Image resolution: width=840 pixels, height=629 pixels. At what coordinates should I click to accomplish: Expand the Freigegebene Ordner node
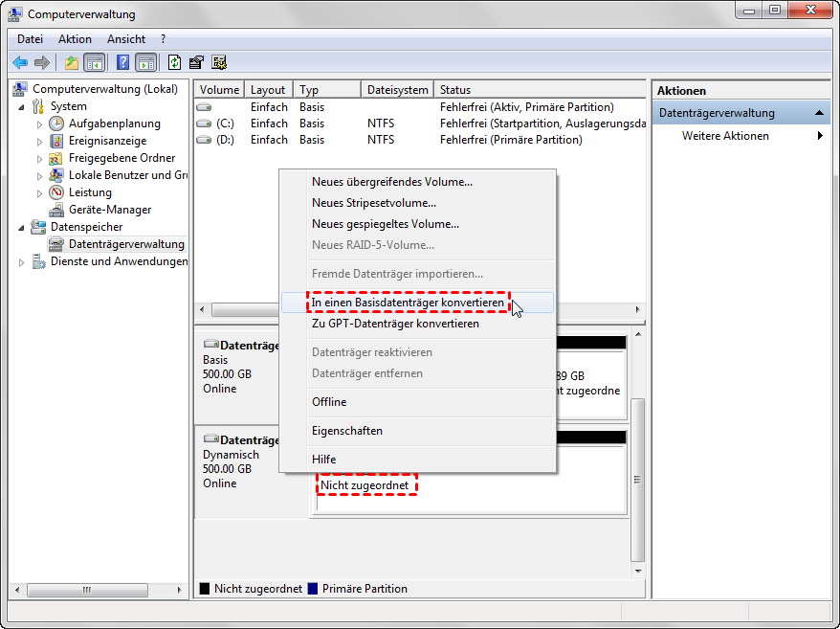(x=39, y=159)
